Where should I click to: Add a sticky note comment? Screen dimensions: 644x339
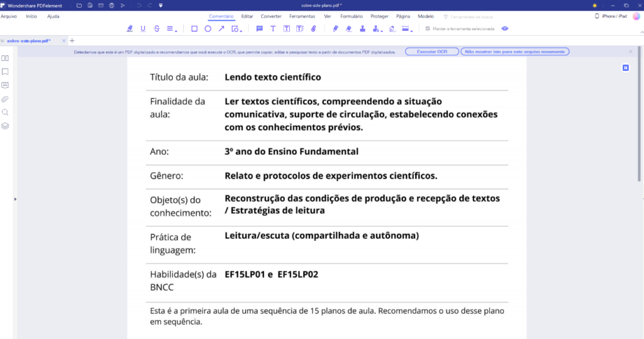click(260, 28)
